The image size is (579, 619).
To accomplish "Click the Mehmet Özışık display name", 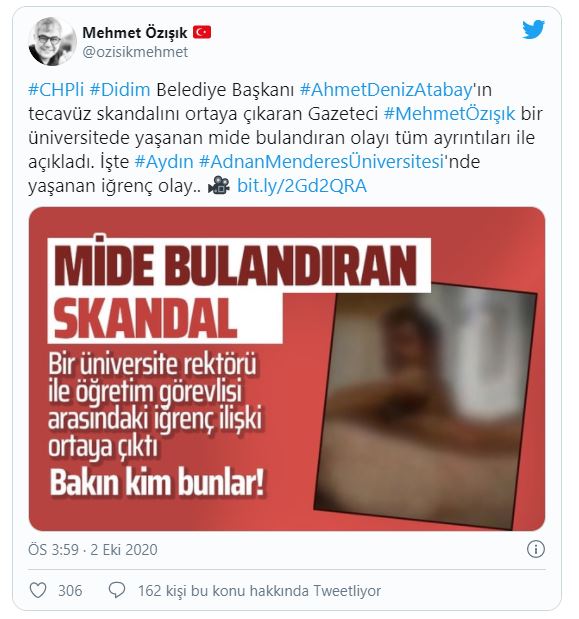I will coord(135,33).
